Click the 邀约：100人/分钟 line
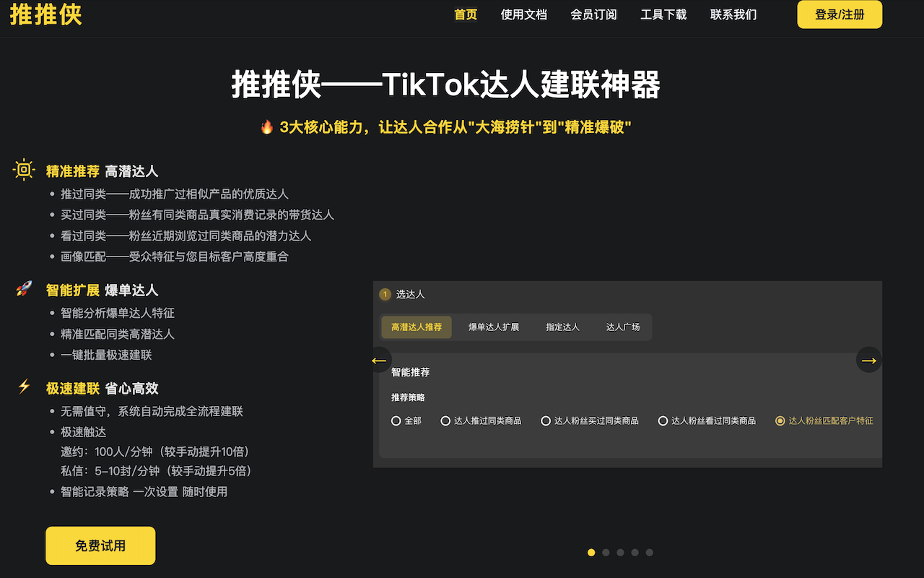Screen dimensions: 924x578 pyautogui.click(x=157, y=452)
